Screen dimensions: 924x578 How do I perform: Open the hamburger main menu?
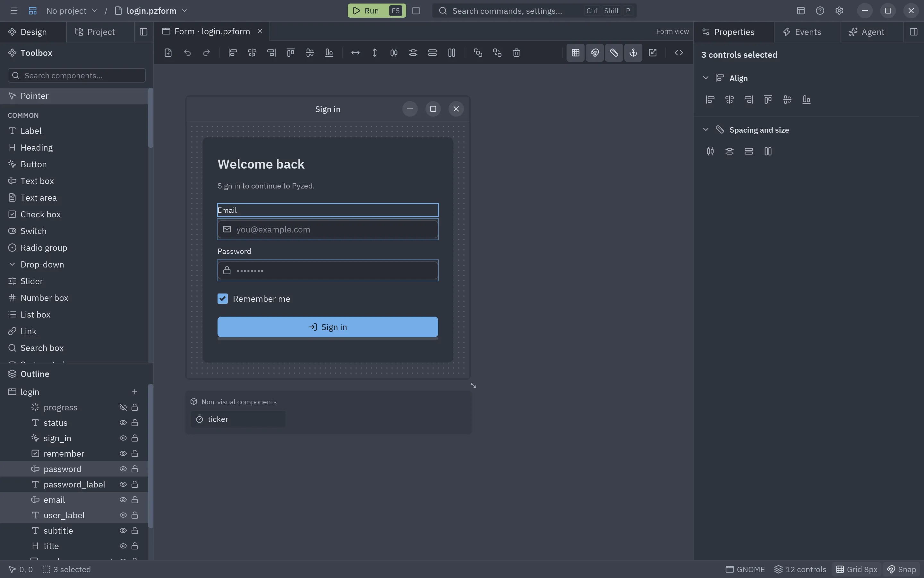(14, 11)
